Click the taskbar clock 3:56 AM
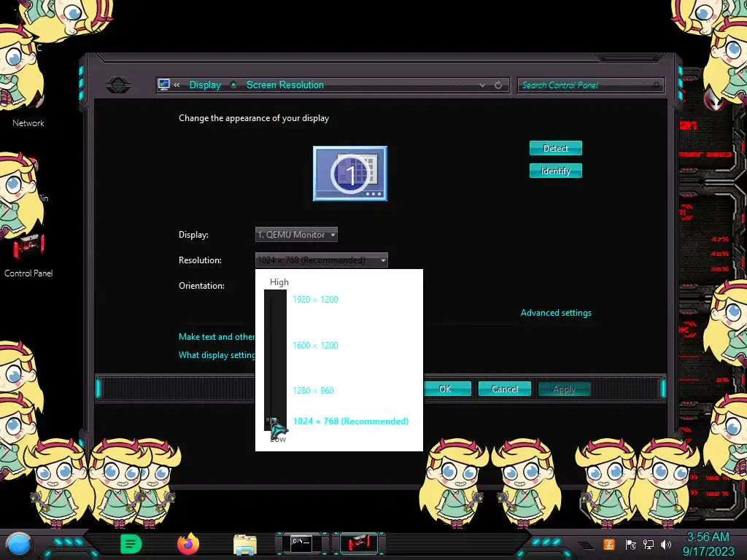Image resolution: width=747 pixels, height=560 pixels. [x=708, y=537]
